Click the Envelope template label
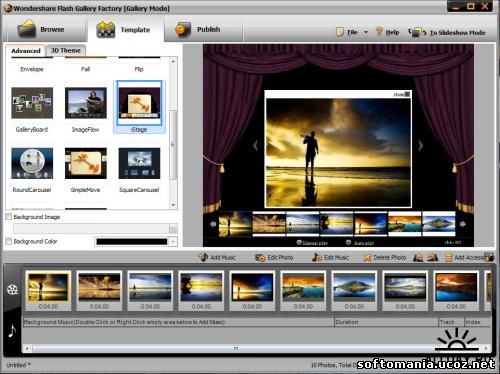Image resolution: width=500 pixels, height=374 pixels. pyautogui.click(x=32, y=69)
